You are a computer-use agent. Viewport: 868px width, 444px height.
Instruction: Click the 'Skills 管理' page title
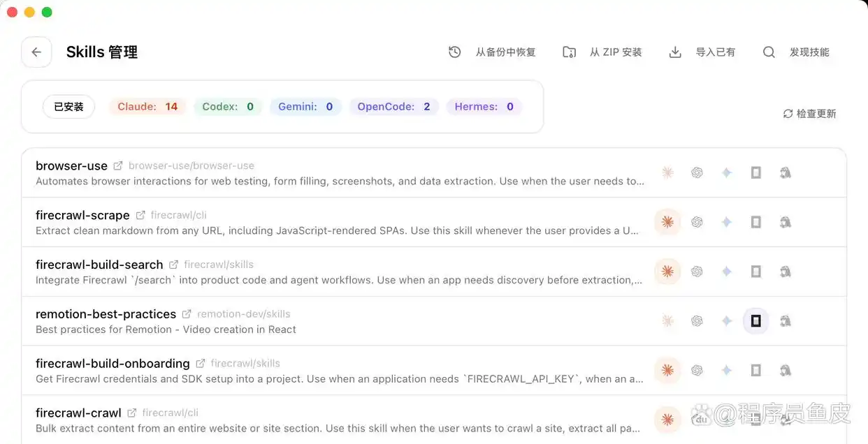coord(102,52)
